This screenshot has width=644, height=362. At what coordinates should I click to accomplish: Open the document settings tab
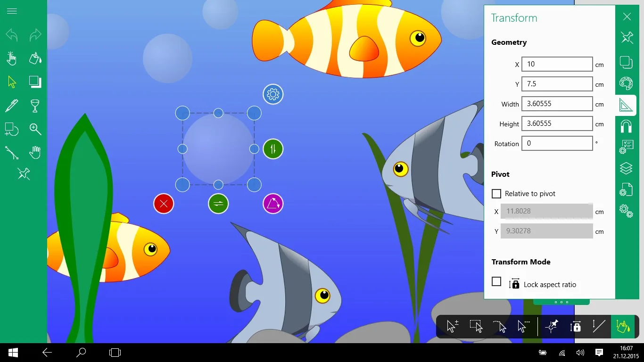point(626,189)
